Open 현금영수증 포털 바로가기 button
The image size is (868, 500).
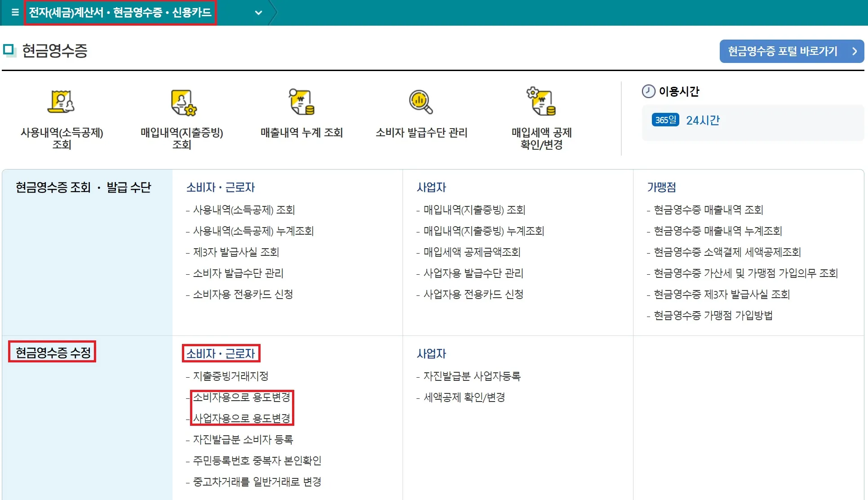(x=782, y=51)
